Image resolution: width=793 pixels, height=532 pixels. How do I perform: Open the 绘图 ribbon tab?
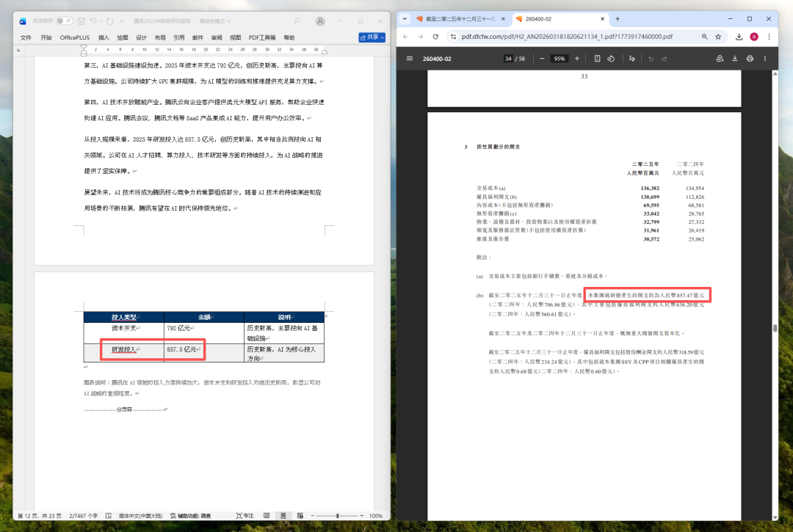click(x=123, y=37)
